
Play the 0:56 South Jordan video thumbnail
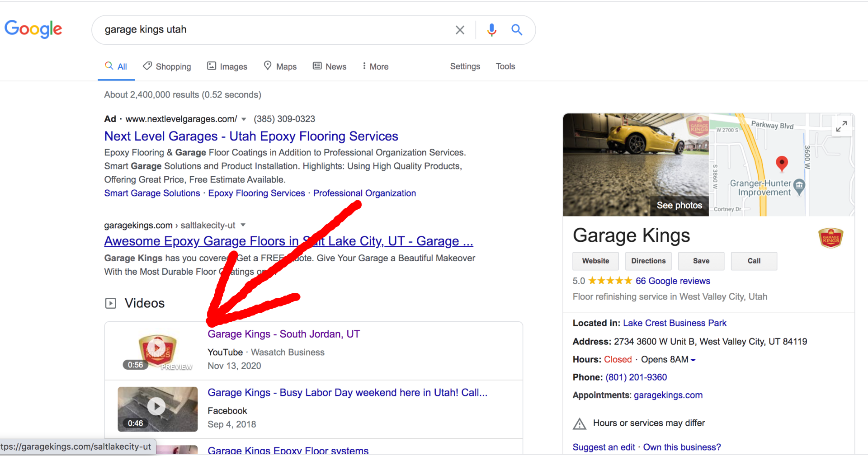[x=157, y=351]
